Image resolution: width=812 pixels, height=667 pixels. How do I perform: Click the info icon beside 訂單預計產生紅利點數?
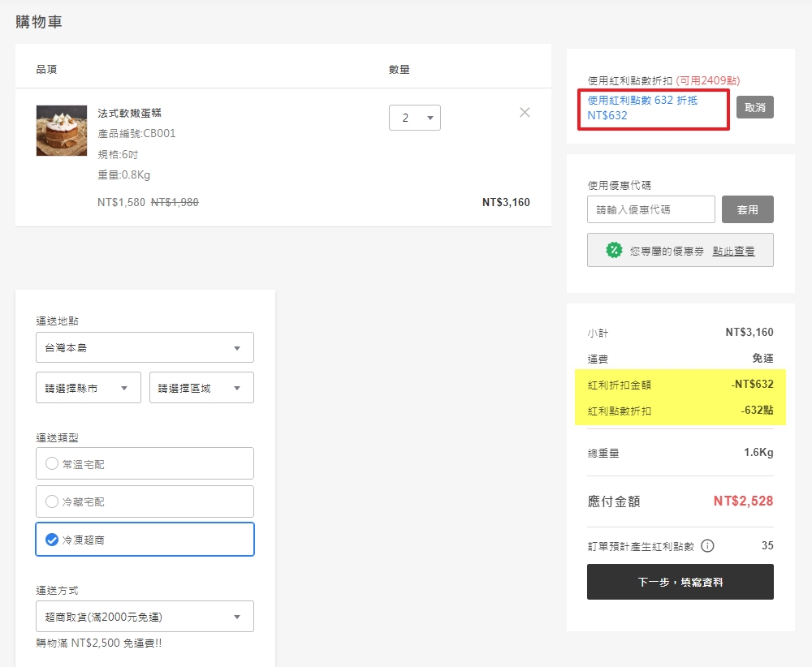coord(709,546)
